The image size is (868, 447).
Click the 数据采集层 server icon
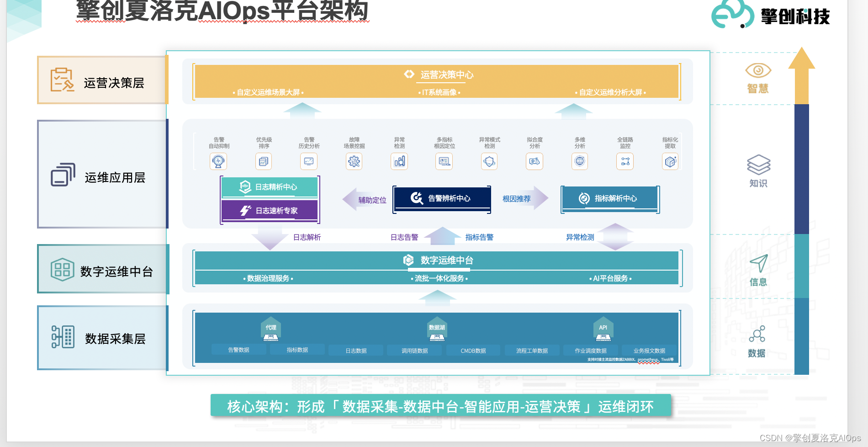point(63,337)
